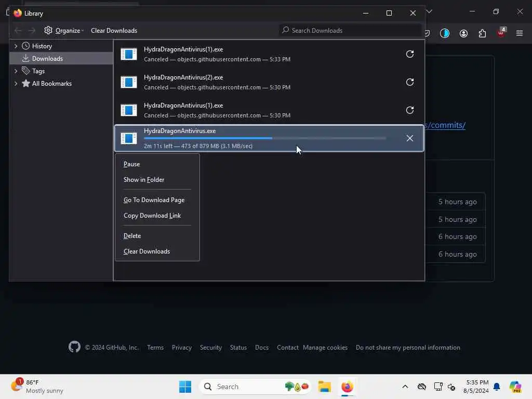Click the blue half-circle extension icon in Firefox toolbar
Viewport: 532px width, 399px height.
click(x=445, y=33)
